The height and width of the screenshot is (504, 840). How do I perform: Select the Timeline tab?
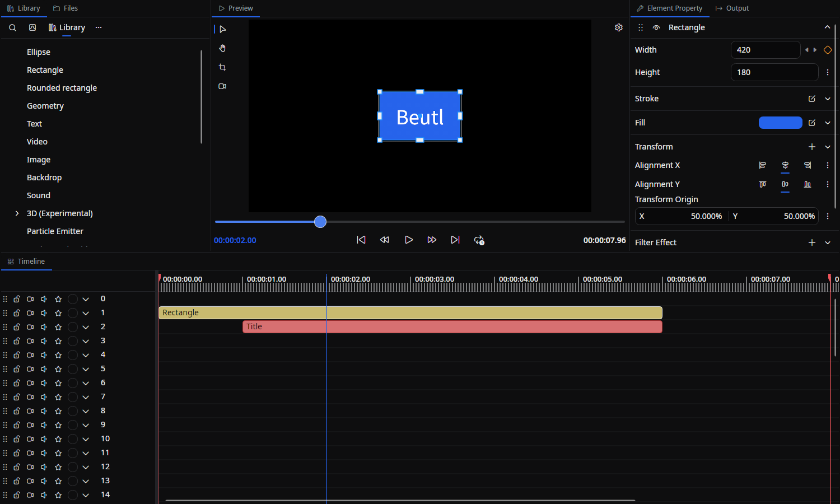tap(26, 262)
